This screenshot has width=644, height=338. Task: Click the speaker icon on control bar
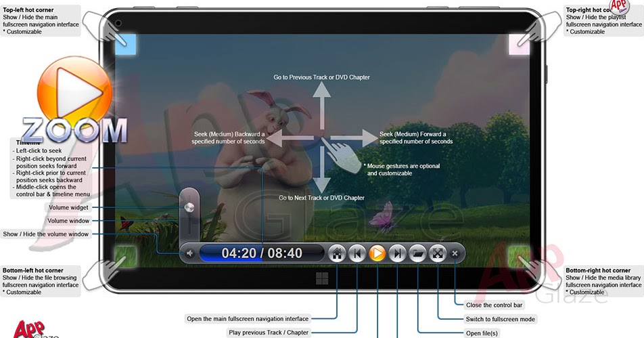[x=189, y=253]
